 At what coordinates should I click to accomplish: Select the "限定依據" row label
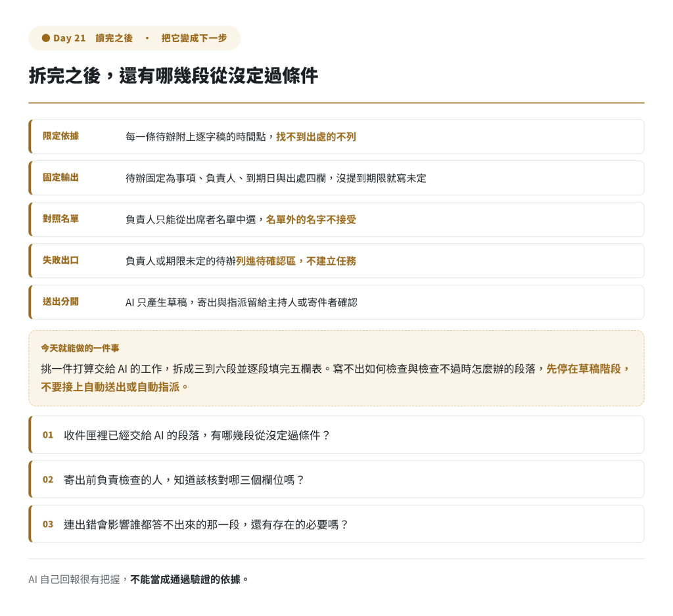point(60,136)
